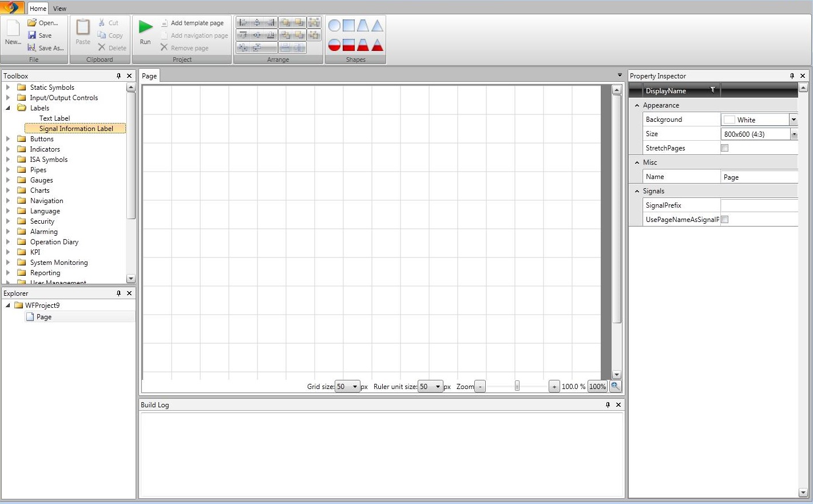The width and height of the screenshot is (813, 504).
Task: Collapse the Appearance section
Action: point(637,105)
